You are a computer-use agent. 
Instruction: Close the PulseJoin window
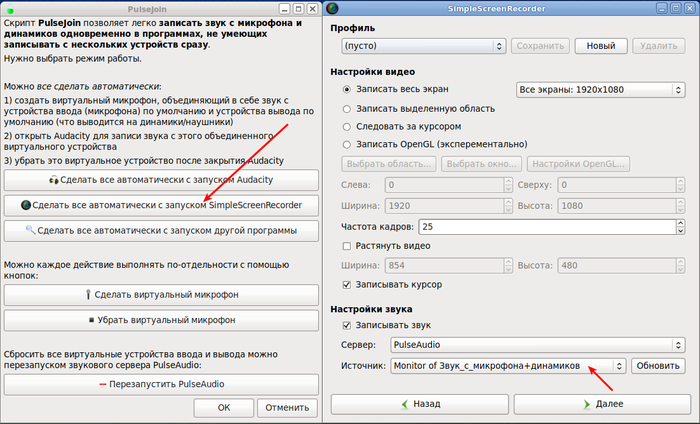point(313,8)
